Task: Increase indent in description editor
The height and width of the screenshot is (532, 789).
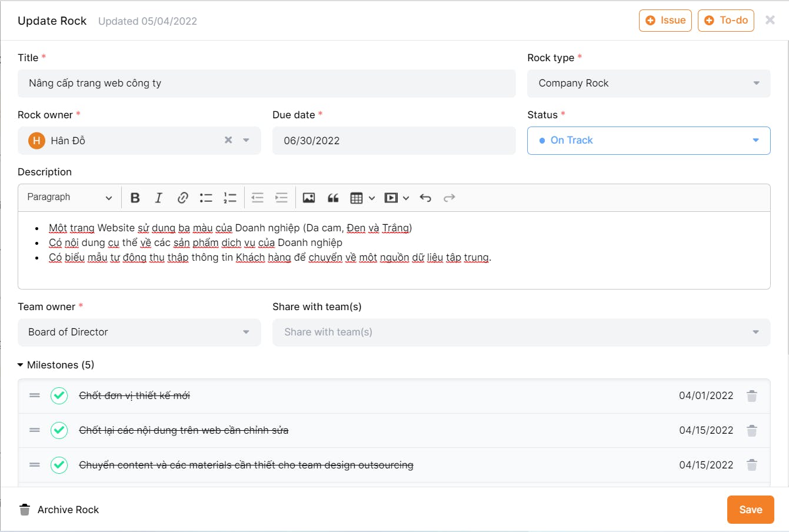Action: pyautogui.click(x=281, y=198)
